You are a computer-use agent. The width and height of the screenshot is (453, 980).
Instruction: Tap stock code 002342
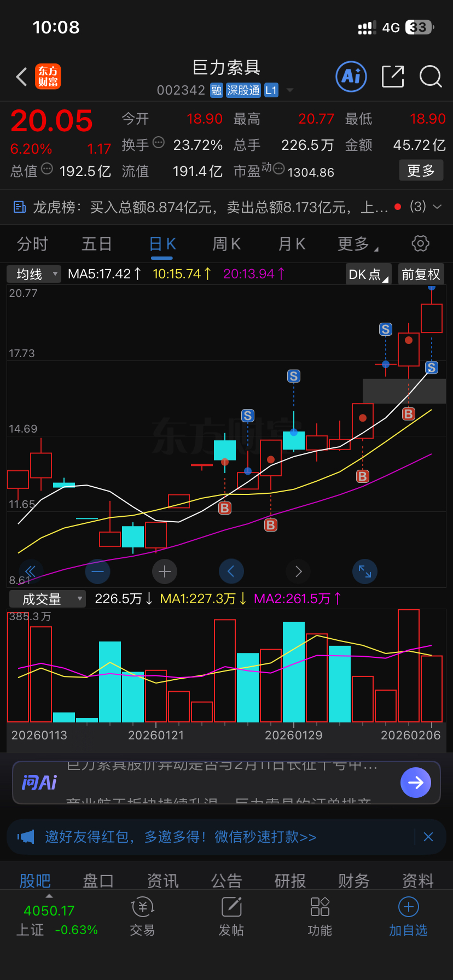181,90
